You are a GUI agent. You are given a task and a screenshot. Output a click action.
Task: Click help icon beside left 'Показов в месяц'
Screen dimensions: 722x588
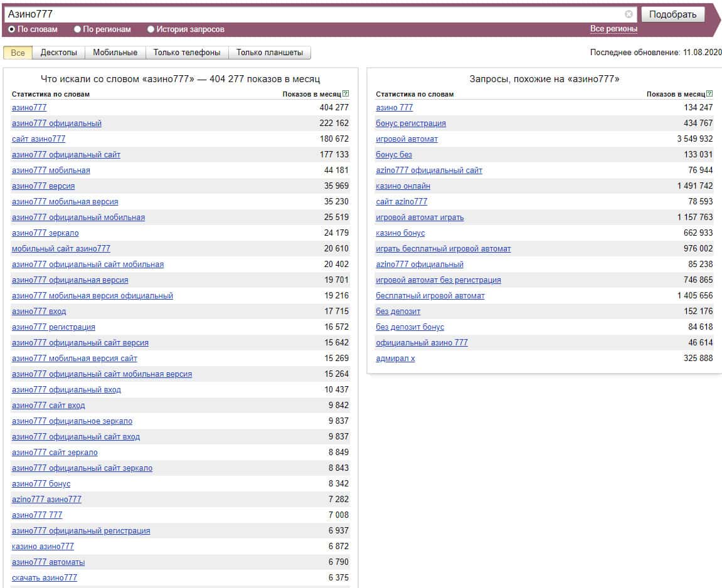pos(346,94)
